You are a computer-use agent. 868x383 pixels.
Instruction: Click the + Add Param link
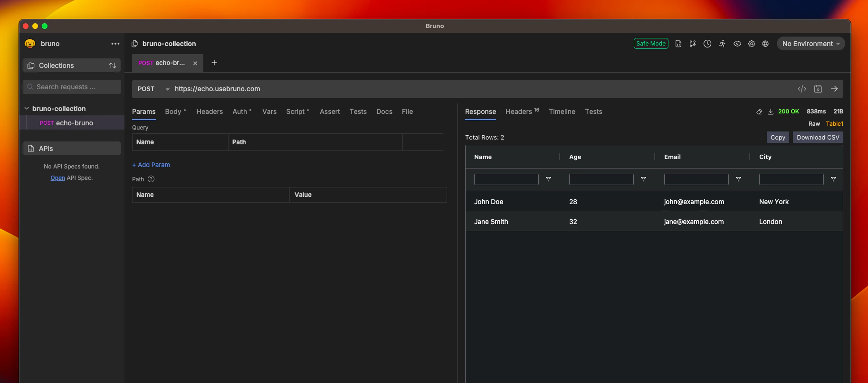(151, 165)
